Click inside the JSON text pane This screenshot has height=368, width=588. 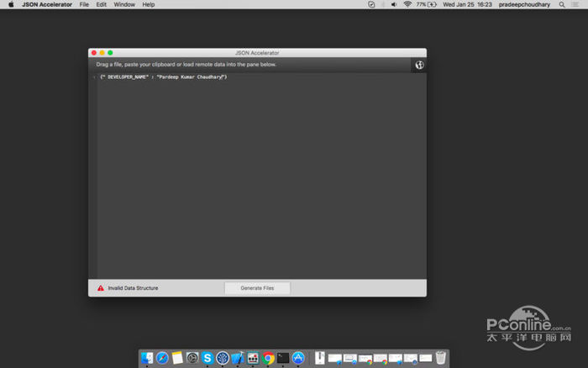(261, 176)
